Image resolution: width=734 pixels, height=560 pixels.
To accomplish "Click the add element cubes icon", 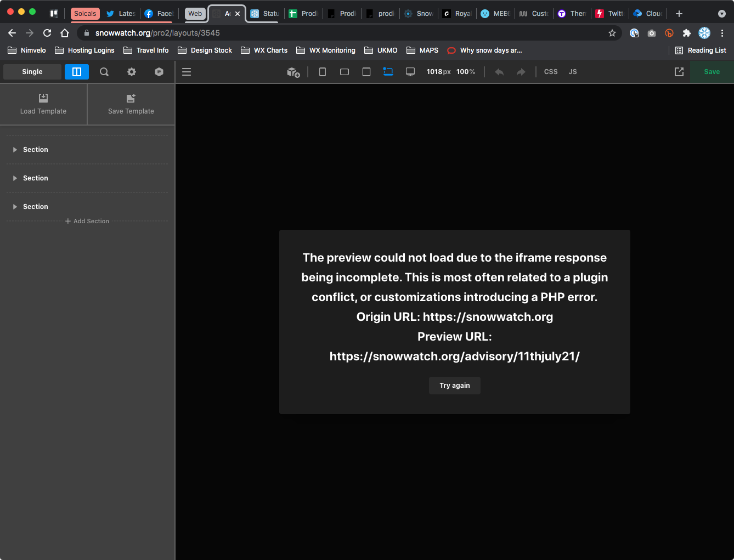I will click(293, 72).
